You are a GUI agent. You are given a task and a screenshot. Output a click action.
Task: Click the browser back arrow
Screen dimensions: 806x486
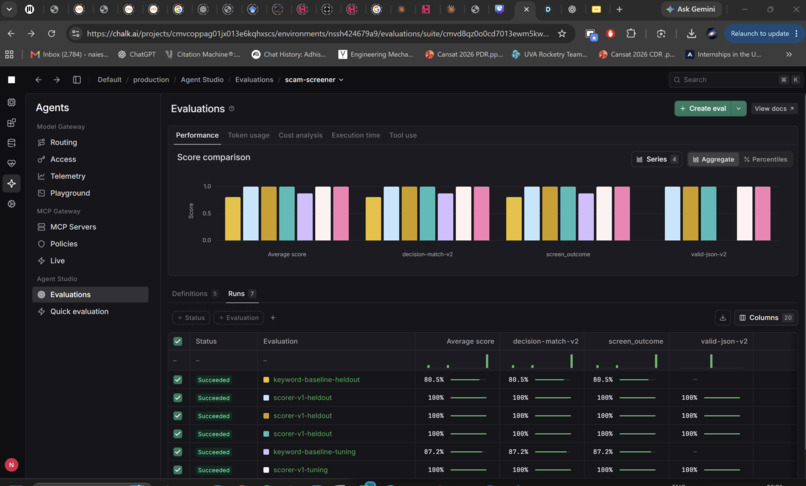(x=11, y=33)
